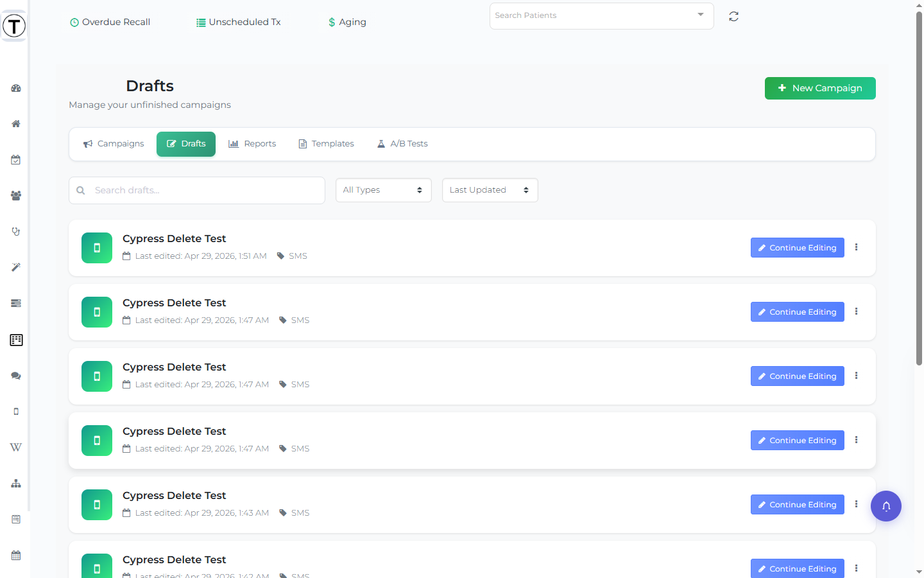The width and height of the screenshot is (924, 578).
Task: Click the 'Manage your unfinished campaigns' subtitle
Action: [150, 105]
